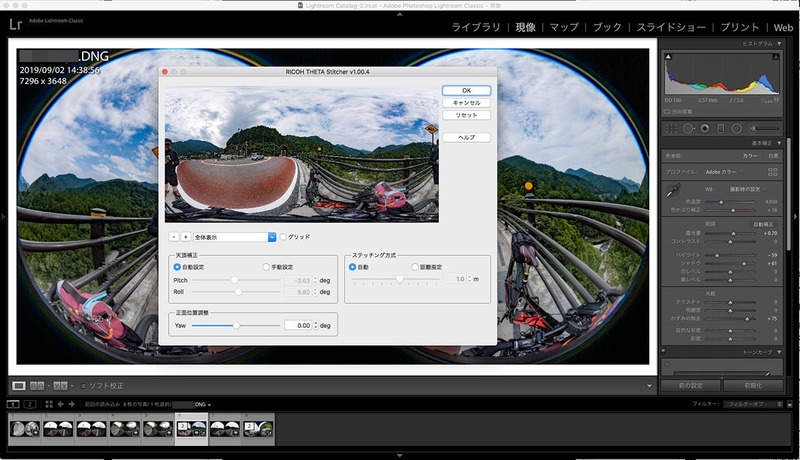800x460 pixels.
Task: Select first filmstrip thumbnail number 1
Action: click(24, 429)
